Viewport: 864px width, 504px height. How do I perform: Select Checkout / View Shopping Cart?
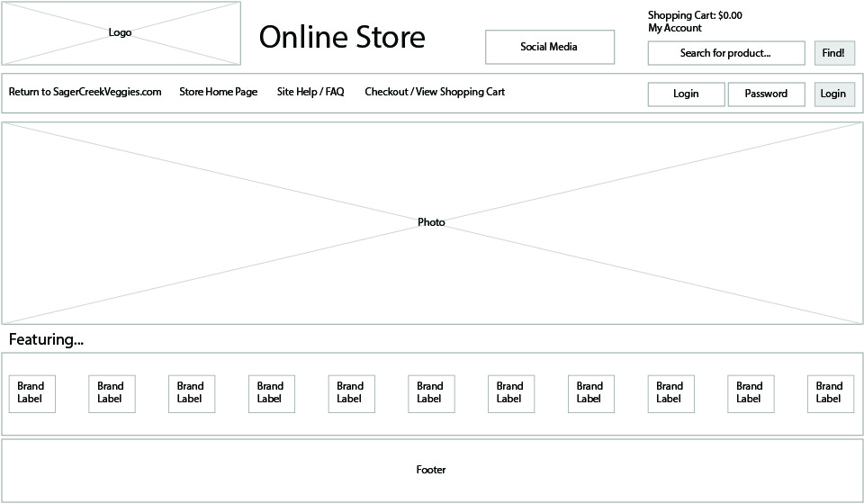pyautogui.click(x=434, y=92)
